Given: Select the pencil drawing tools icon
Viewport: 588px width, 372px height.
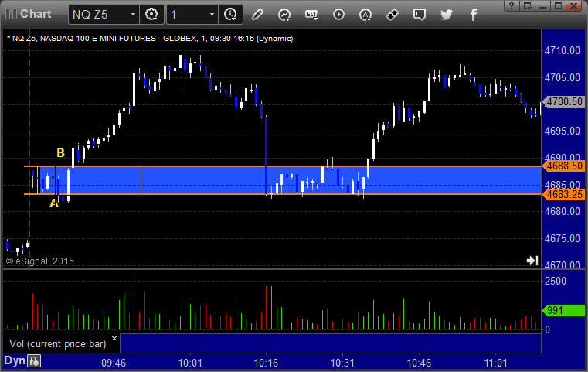Looking at the screenshot, I should pyautogui.click(x=257, y=15).
